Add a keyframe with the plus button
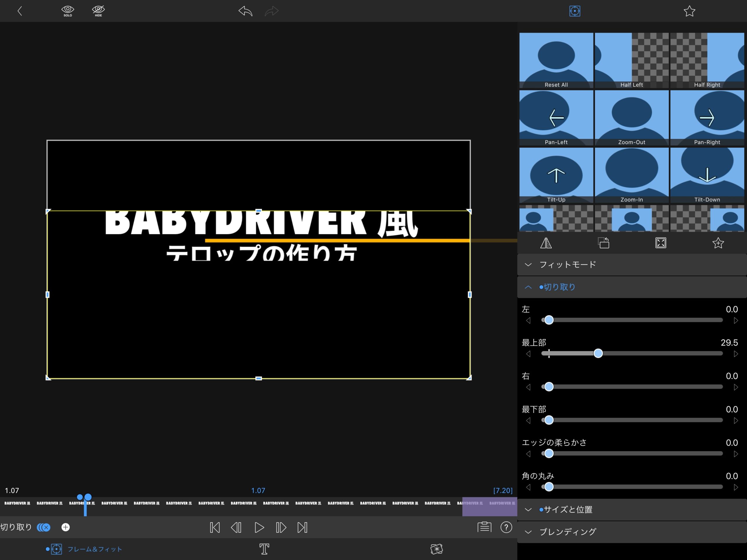 66,527
